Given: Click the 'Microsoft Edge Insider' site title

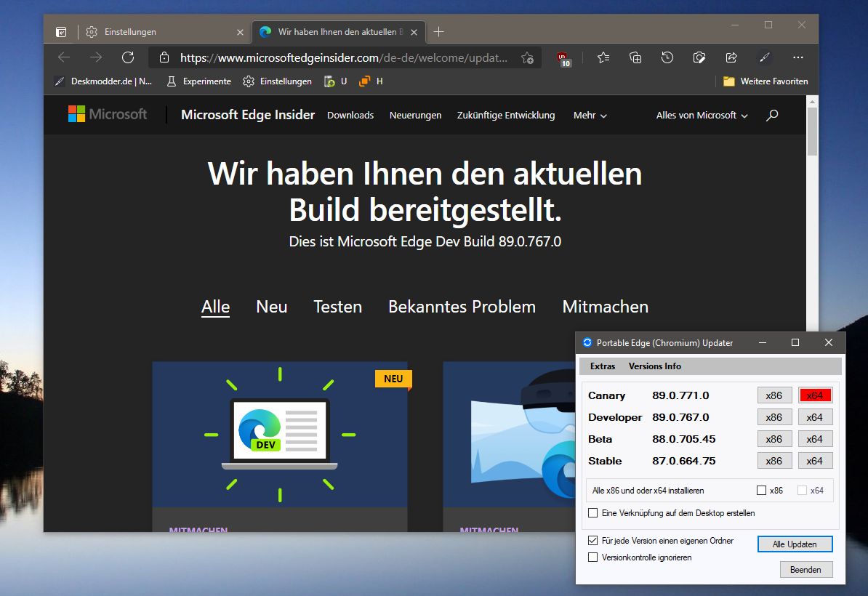Looking at the screenshot, I should (248, 115).
